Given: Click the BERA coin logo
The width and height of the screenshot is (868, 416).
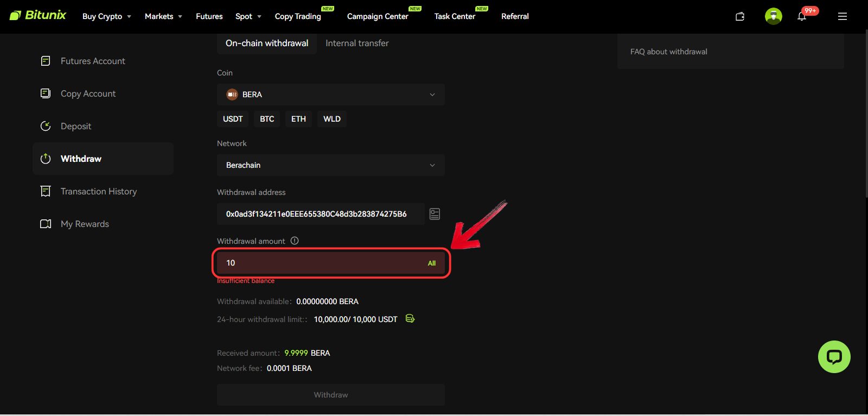Looking at the screenshot, I should click(232, 94).
